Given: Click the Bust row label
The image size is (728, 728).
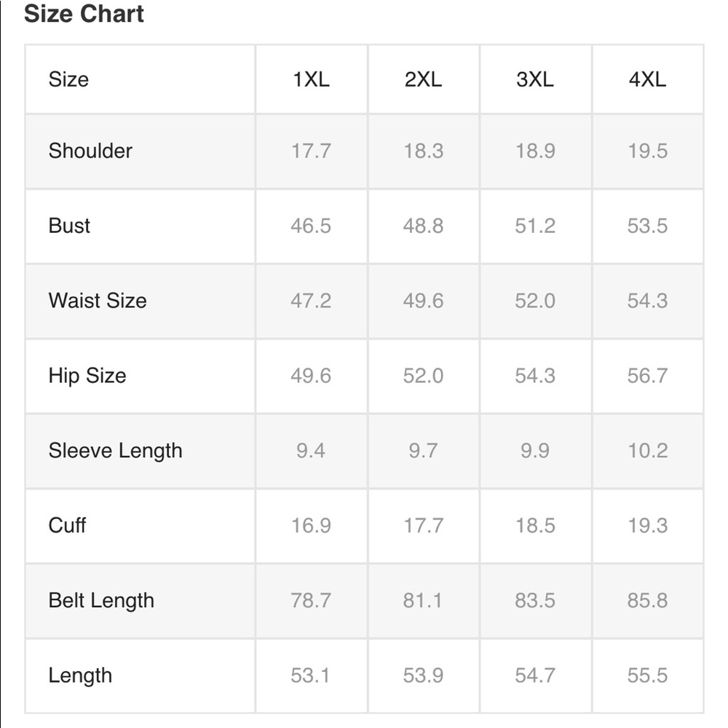Looking at the screenshot, I should click(x=69, y=226).
